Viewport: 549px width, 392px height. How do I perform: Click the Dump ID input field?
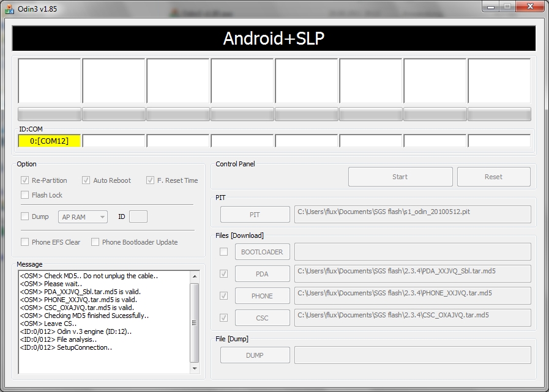(138, 216)
